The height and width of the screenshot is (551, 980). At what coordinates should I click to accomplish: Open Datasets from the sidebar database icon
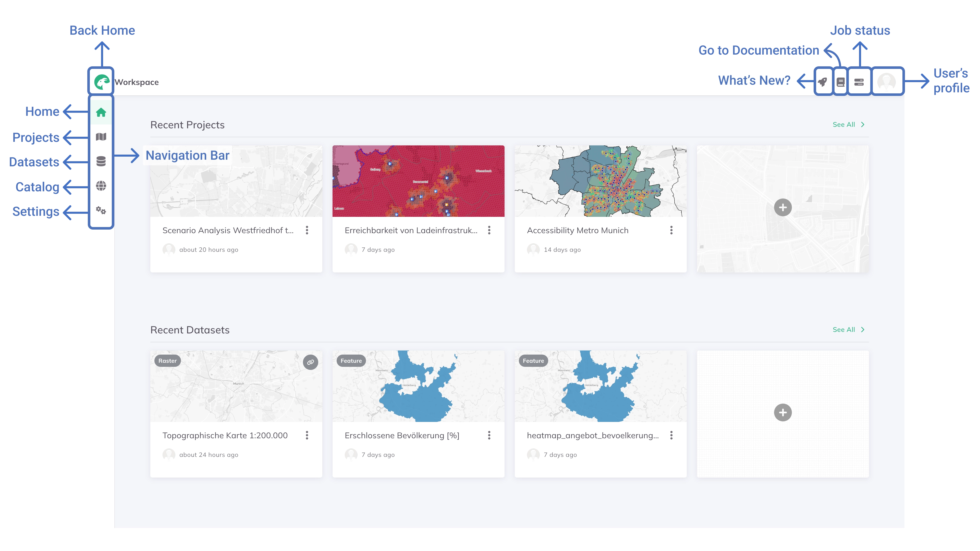pyautogui.click(x=101, y=162)
